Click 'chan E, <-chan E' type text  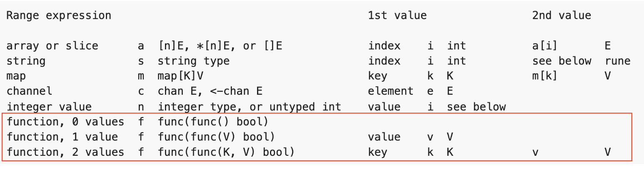[x=210, y=91]
